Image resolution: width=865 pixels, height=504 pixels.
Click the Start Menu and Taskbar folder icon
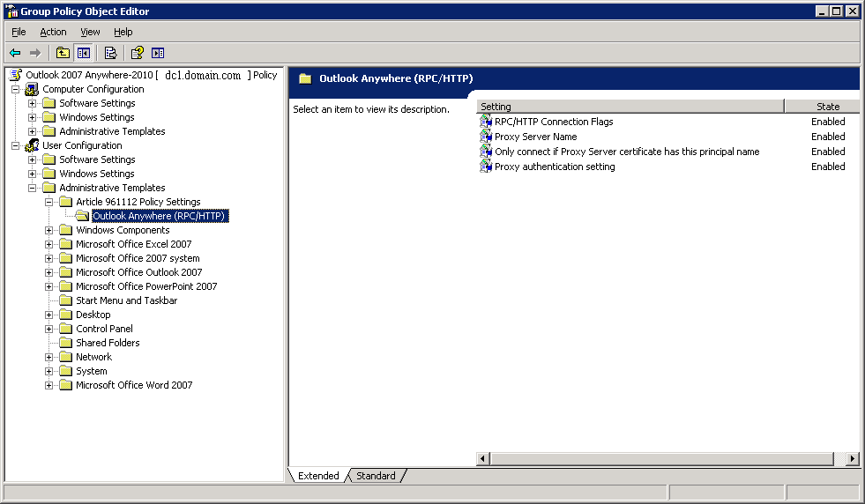[x=65, y=300]
